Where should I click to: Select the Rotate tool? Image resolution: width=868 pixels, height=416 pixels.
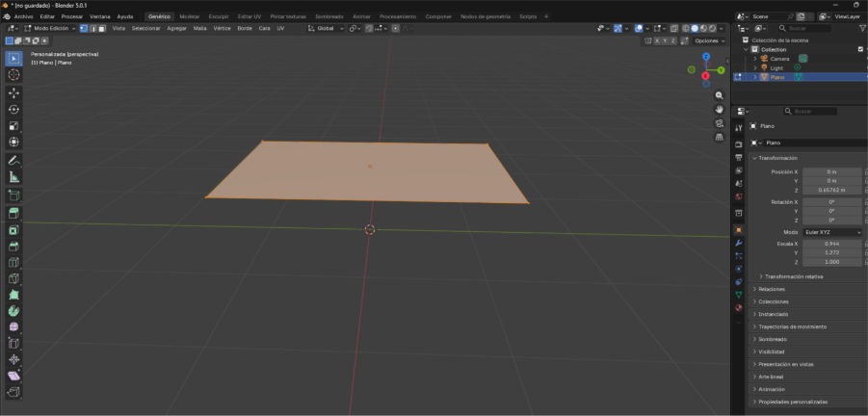pyautogui.click(x=13, y=109)
